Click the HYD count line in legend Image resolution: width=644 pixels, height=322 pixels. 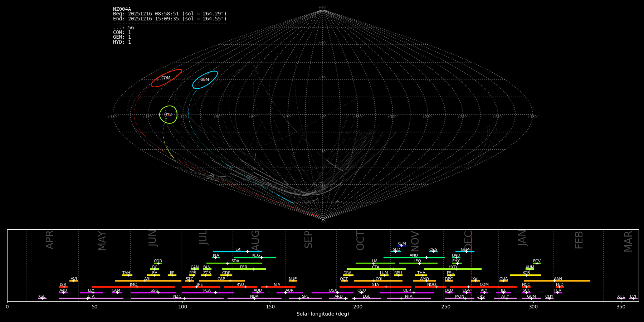[122, 42]
